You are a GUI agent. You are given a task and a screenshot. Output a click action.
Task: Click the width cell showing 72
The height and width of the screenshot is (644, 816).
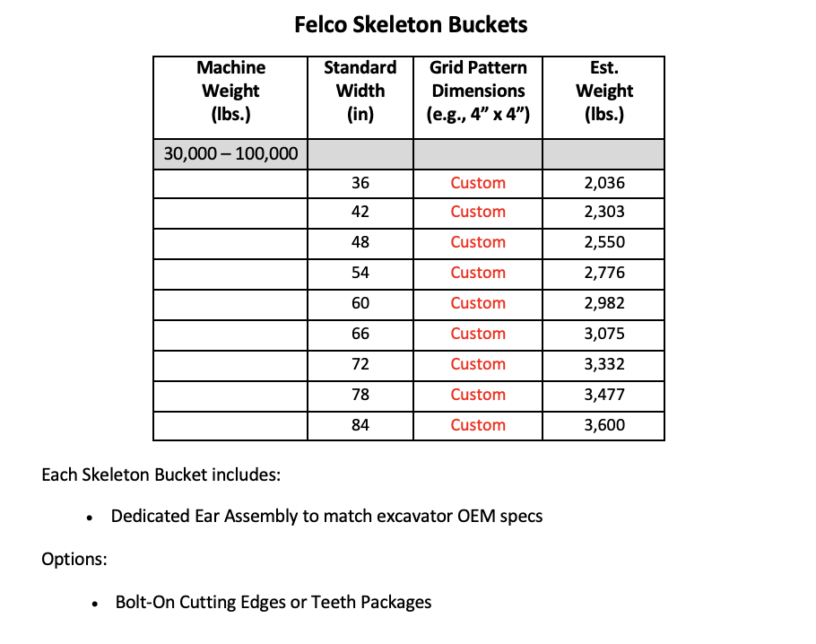pyautogui.click(x=360, y=365)
